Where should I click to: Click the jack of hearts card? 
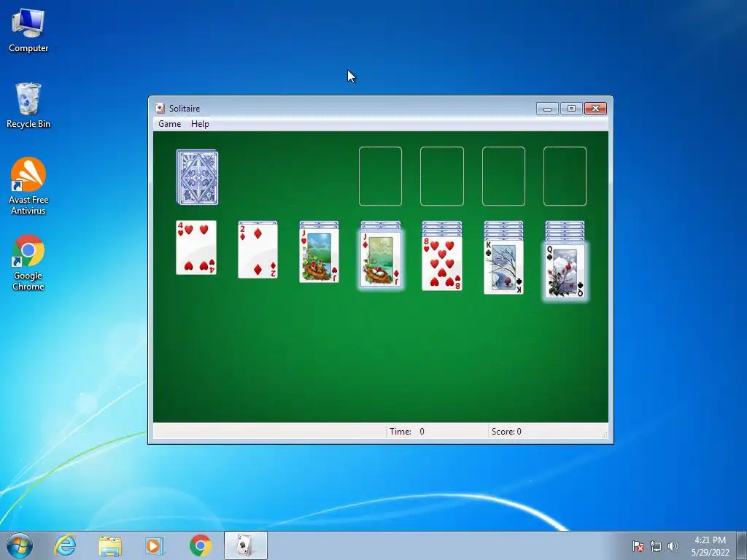pos(320,256)
